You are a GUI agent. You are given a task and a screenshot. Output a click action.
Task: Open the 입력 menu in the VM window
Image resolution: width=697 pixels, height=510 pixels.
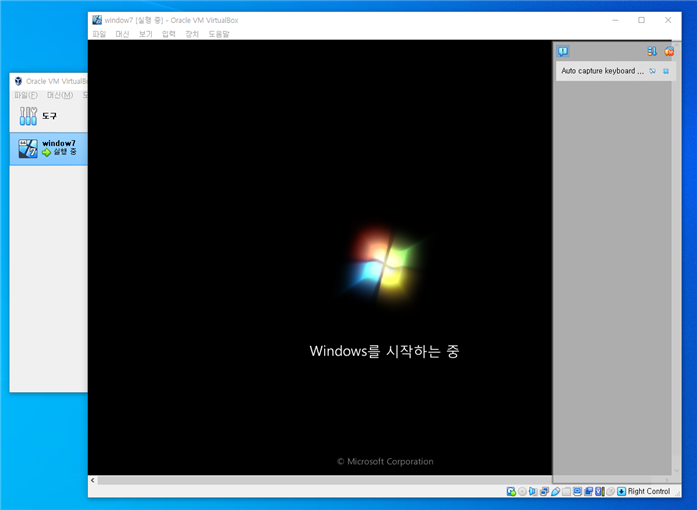click(x=168, y=34)
